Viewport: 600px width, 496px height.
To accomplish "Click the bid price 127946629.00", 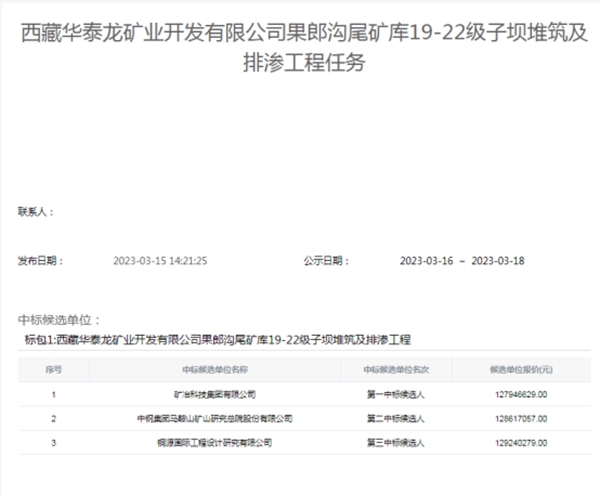I will pyautogui.click(x=521, y=395).
